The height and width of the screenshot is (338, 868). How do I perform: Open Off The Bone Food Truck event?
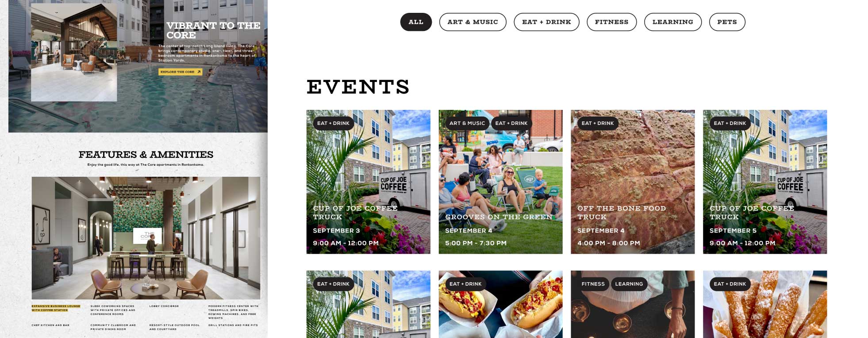pos(633,182)
